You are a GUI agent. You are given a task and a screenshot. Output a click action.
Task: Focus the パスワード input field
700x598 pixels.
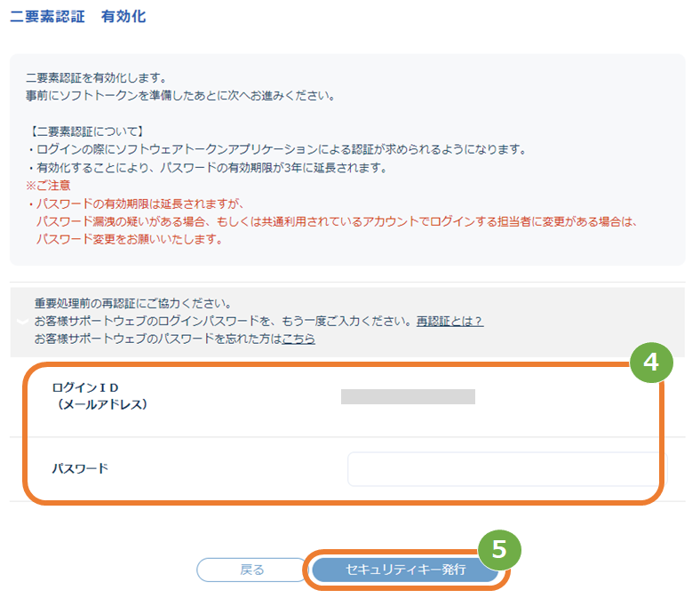point(507,469)
